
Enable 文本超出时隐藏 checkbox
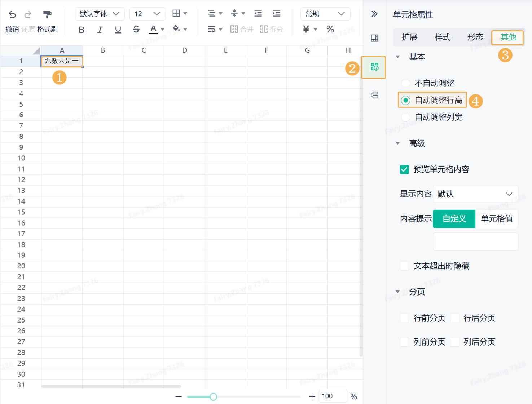click(404, 266)
